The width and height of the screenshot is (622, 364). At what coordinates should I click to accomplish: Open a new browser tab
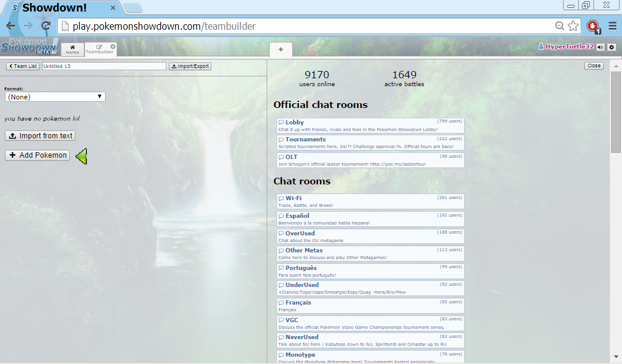point(132,8)
